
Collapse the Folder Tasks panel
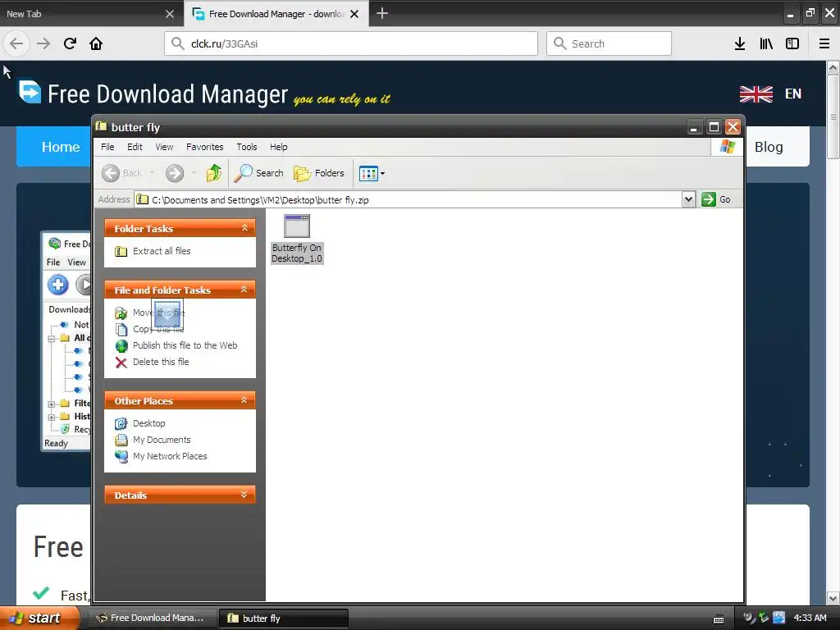pyautogui.click(x=244, y=228)
